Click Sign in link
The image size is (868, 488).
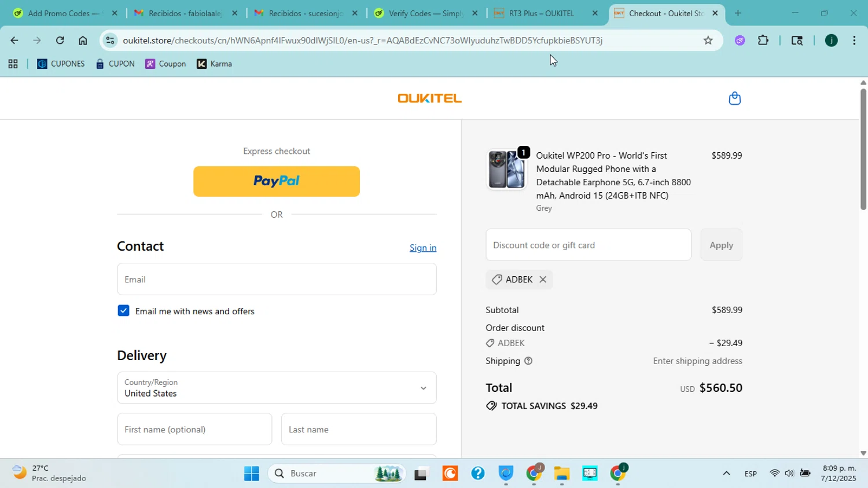(x=423, y=248)
